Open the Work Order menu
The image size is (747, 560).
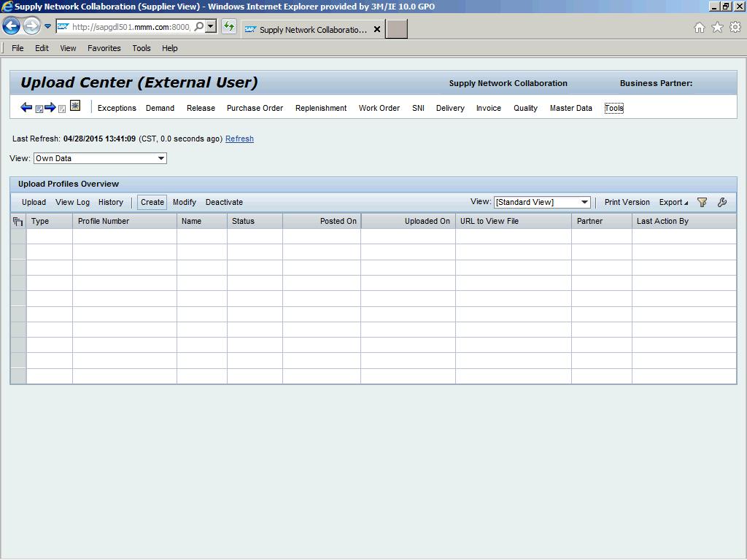coord(379,108)
